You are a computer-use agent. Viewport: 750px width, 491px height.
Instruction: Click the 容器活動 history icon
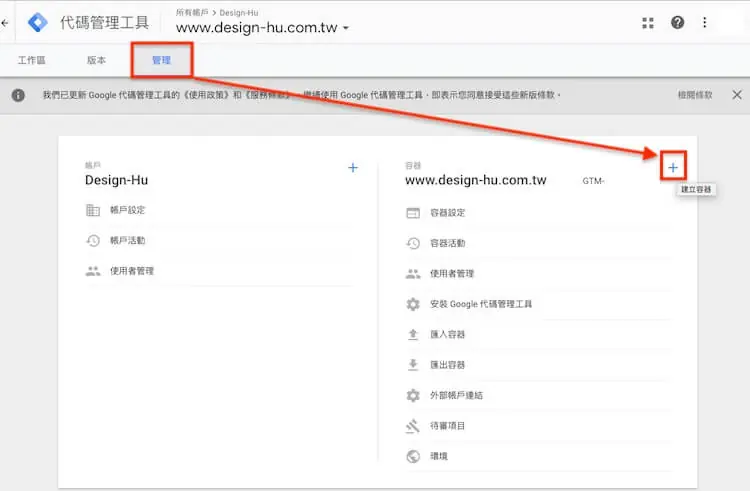(x=413, y=243)
